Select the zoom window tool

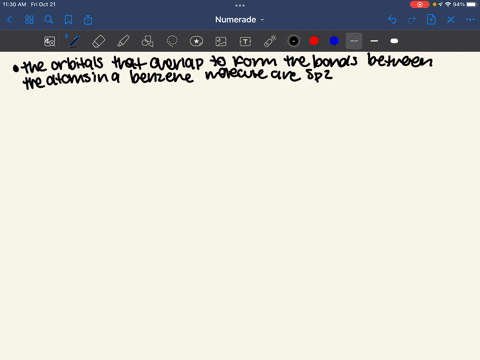click(x=50, y=41)
